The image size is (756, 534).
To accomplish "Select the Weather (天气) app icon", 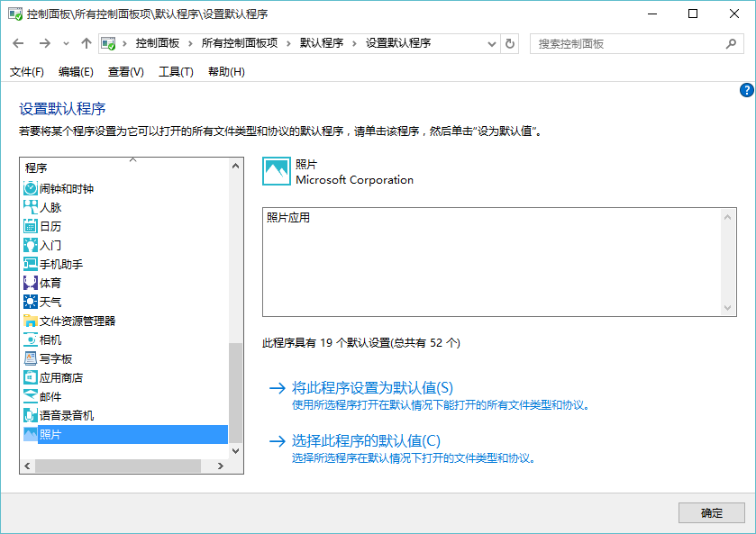I will pyautogui.click(x=31, y=302).
